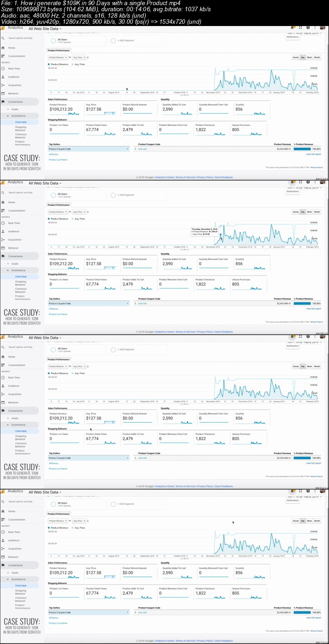Switch chart to Hourly in the bottom frame
Viewport: 329px width, 644px height.
[x=296, y=521]
